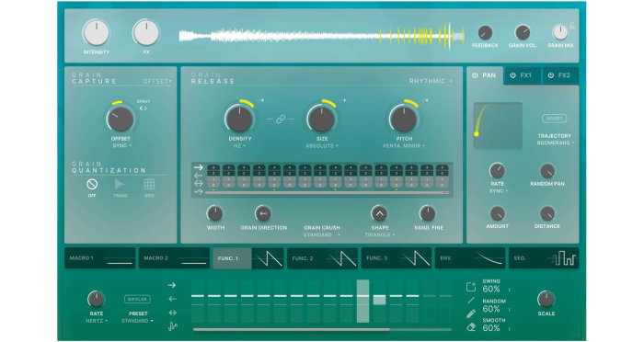The image size is (644, 342).
Task: Click the Grain Mix knob
Action: click(559, 32)
